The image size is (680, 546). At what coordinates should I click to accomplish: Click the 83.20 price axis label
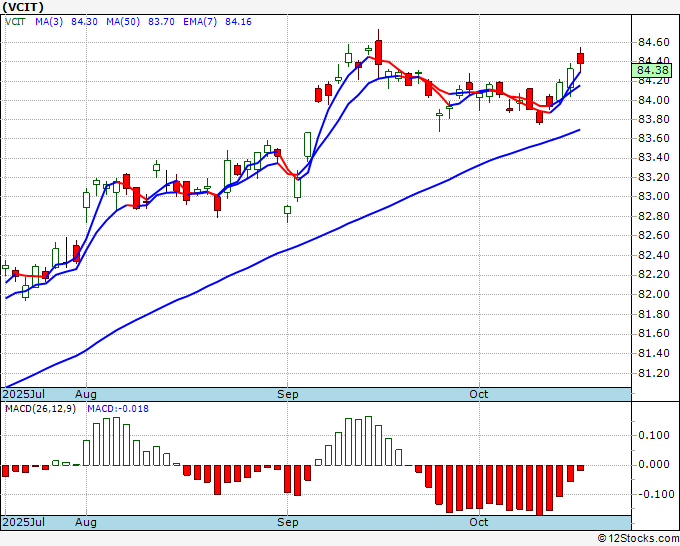tap(654, 177)
